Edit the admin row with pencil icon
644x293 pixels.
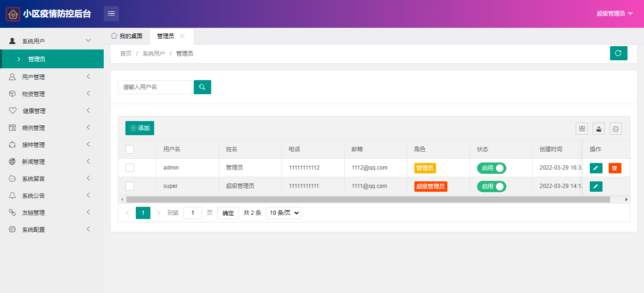(596, 168)
